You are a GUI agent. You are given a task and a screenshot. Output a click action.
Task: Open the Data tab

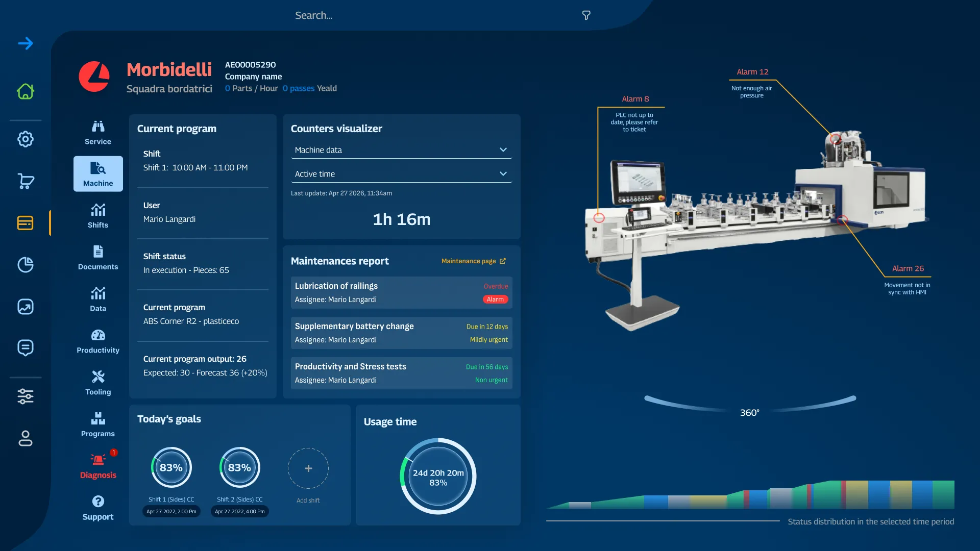(x=98, y=299)
